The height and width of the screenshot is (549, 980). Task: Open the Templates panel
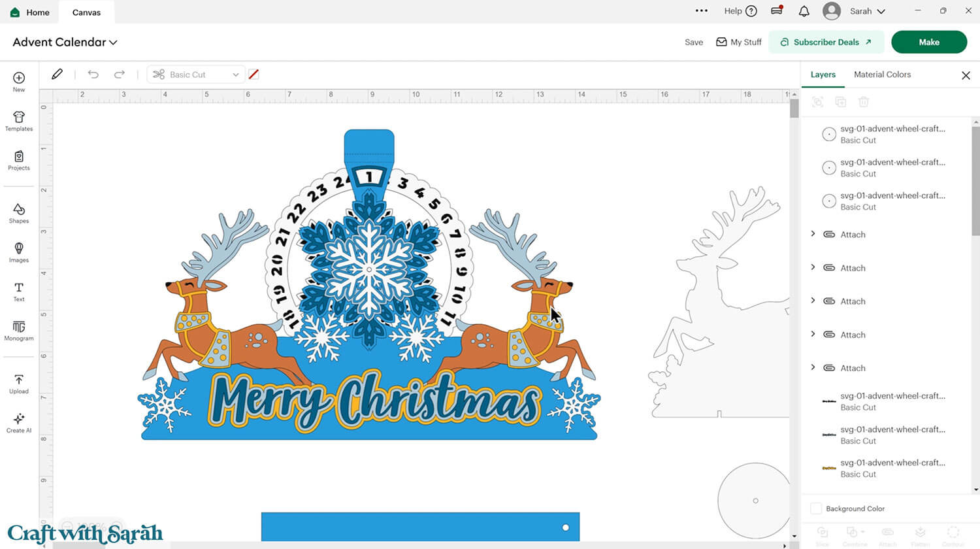coord(18,122)
